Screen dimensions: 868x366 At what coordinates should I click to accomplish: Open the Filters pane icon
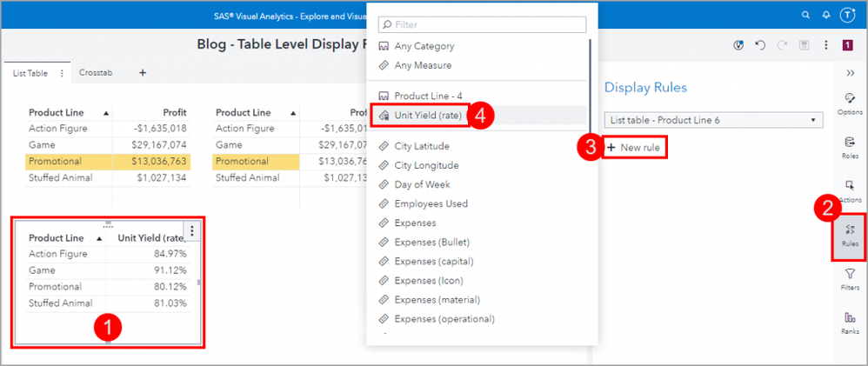(850, 278)
